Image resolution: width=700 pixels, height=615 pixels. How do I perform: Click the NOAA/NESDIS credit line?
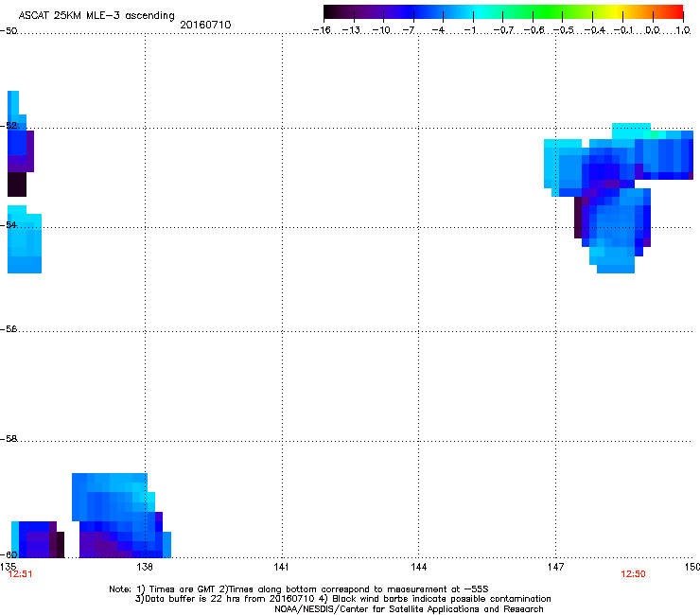click(x=409, y=608)
